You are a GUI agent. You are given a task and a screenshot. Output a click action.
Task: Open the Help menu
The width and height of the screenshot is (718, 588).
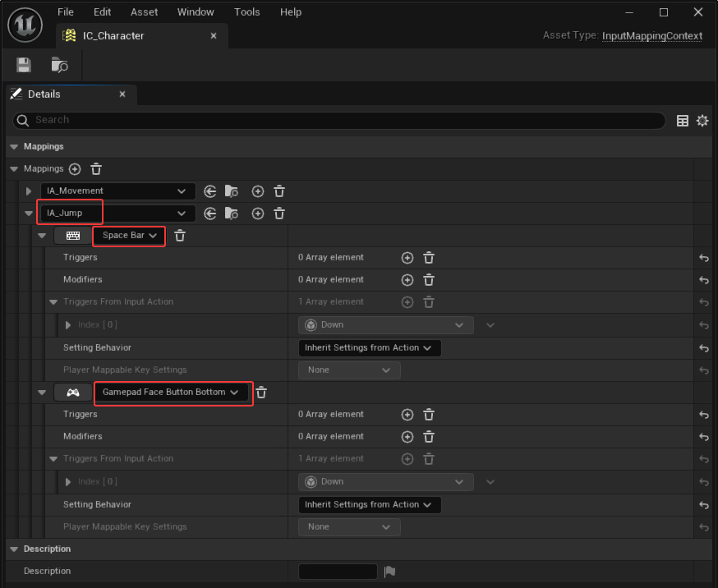click(291, 11)
